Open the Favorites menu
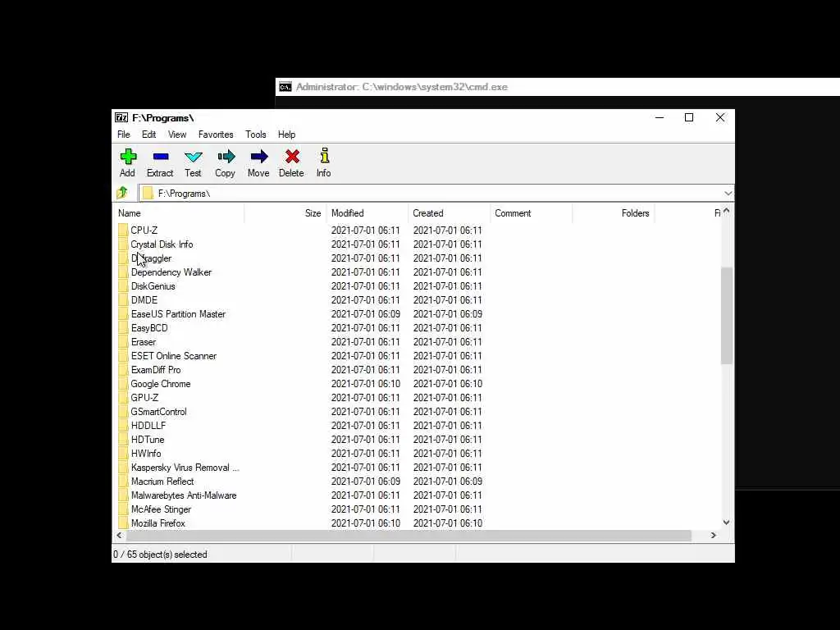The height and width of the screenshot is (630, 840). pos(216,135)
